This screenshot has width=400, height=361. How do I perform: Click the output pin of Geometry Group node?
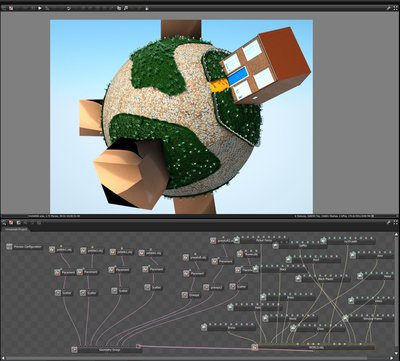(x=138, y=346)
